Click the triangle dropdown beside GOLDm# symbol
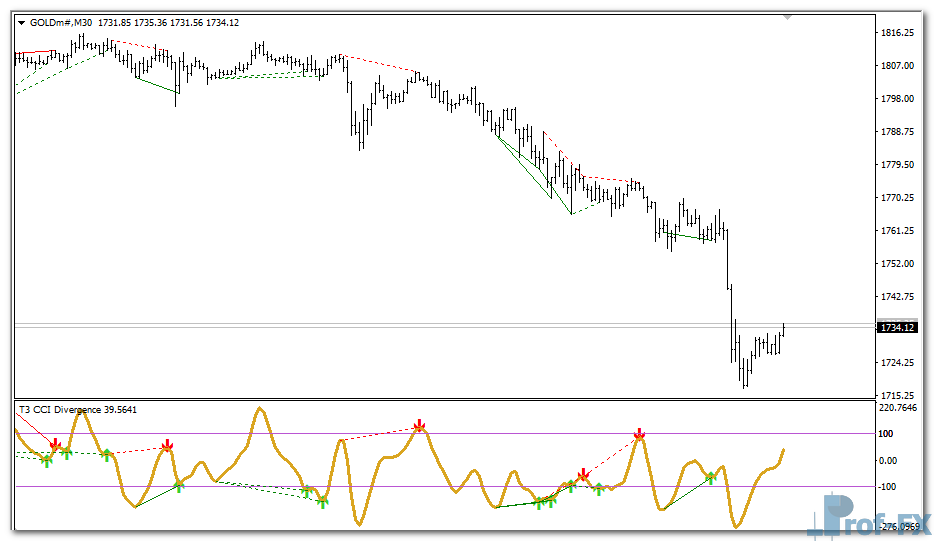The image size is (934, 541). (22, 23)
